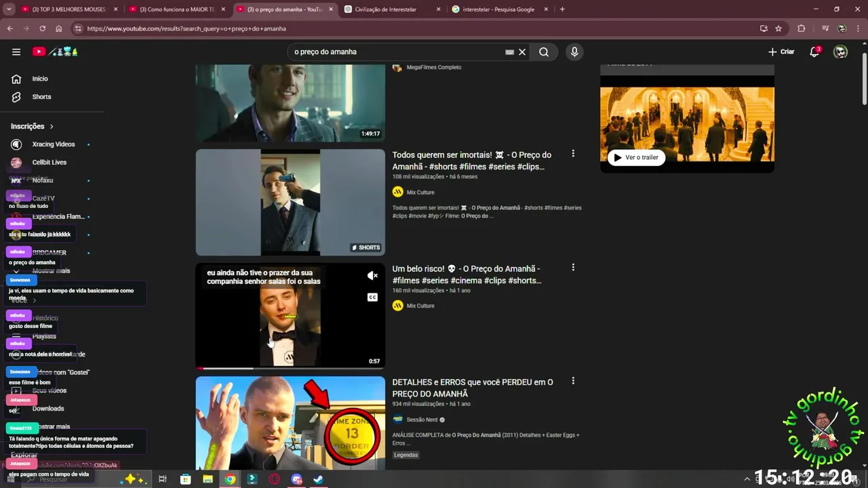
Task: Open menu for Todos querem ser imortais video
Action: pos(573,154)
